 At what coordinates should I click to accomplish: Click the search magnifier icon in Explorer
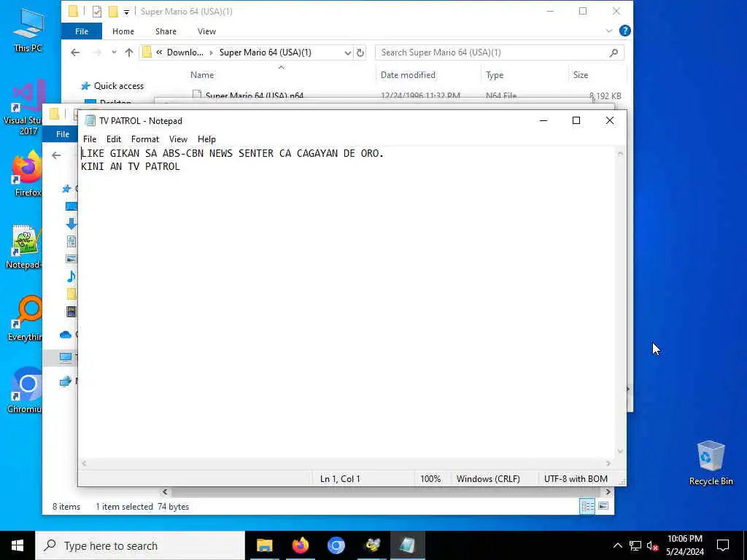[614, 52]
